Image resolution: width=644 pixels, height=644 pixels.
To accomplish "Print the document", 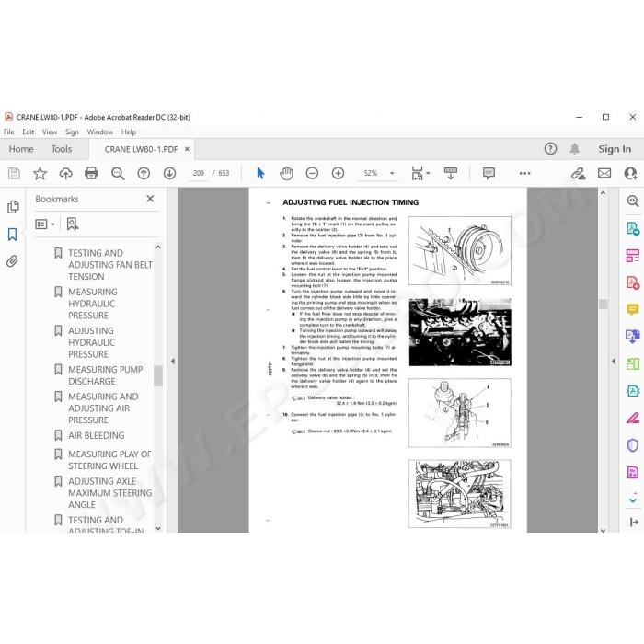I will 91,173.
